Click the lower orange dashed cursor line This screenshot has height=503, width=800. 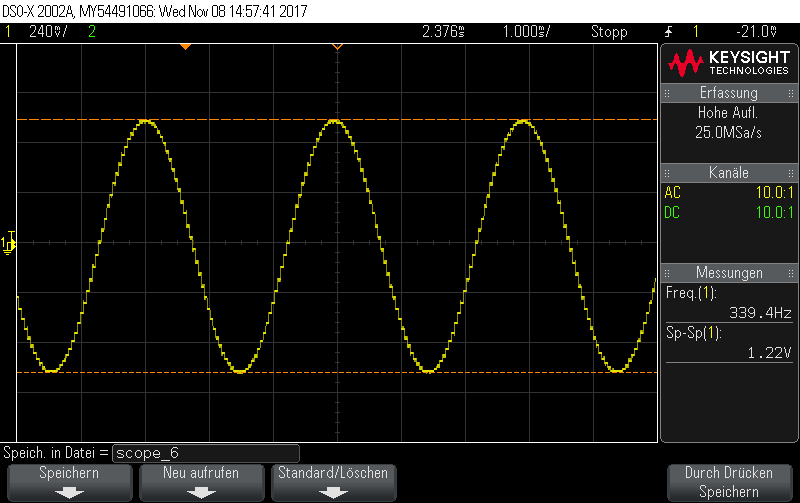[337, 372]
